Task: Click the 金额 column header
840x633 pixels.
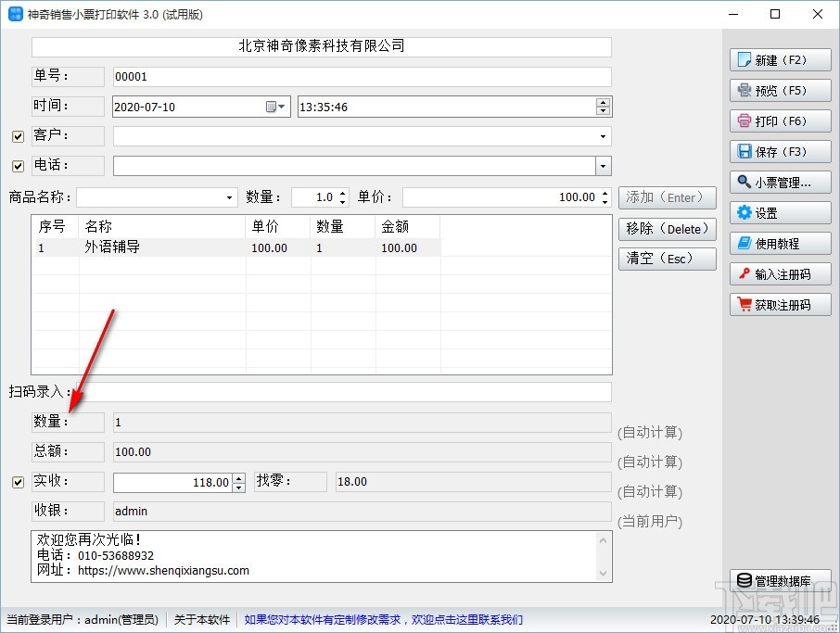Action: tap(408, 226)
